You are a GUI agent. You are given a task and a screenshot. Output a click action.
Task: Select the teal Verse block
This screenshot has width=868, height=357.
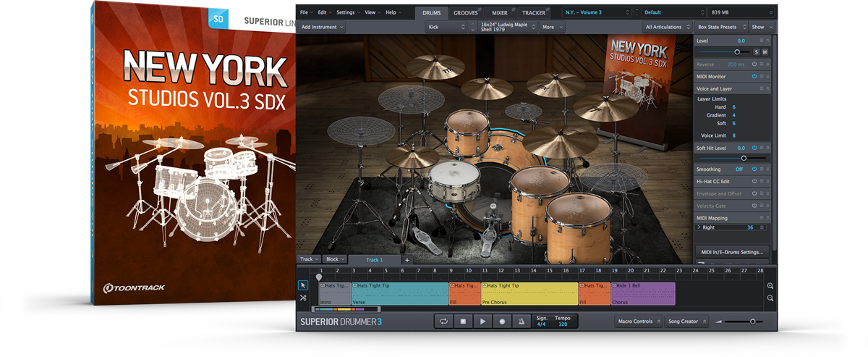click(399, 293)
